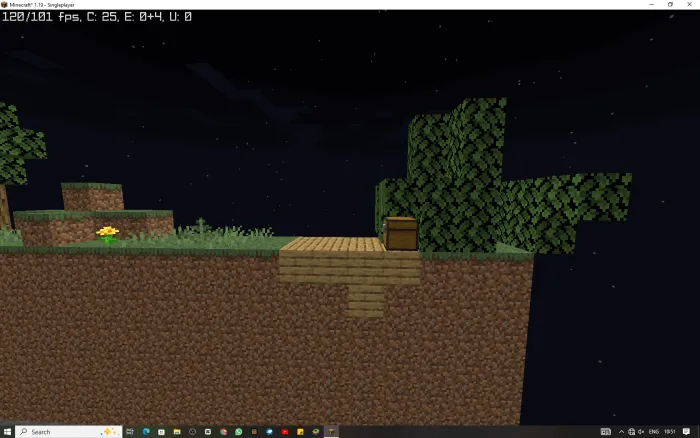This screenshot has width=700, height=438.
Task: Show hidden system tray icons
Action: [x=621, y=432]
